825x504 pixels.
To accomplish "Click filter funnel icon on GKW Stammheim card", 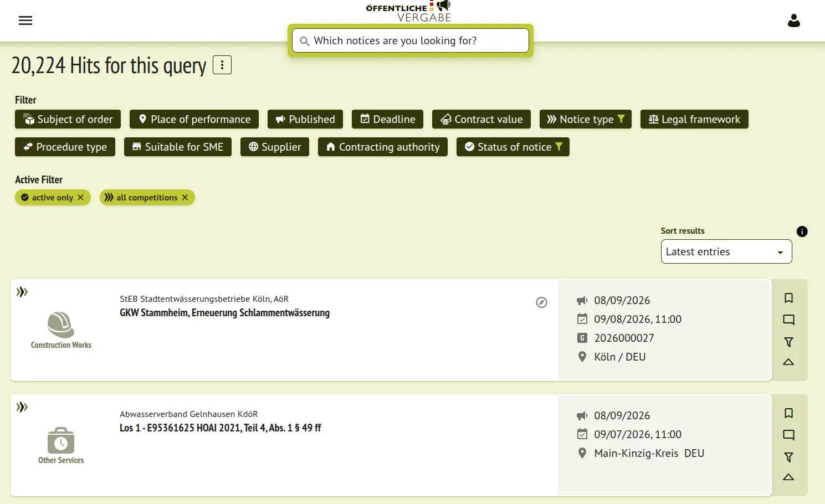I will (788, 342).
